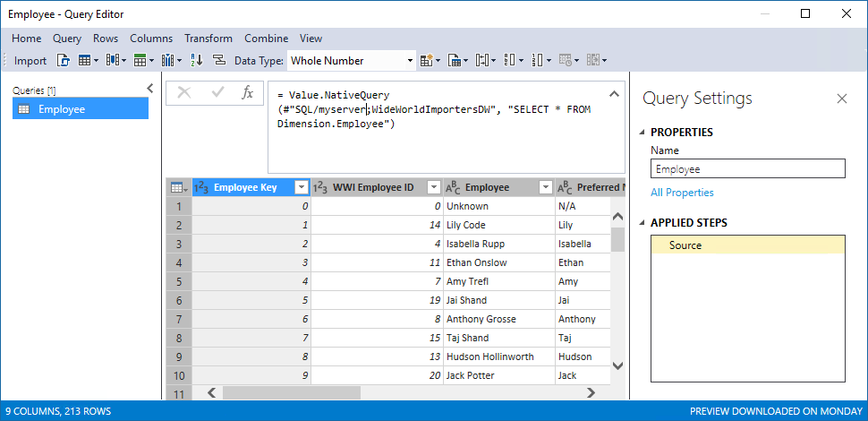Click the ABC type icon of Employee column

454,188
